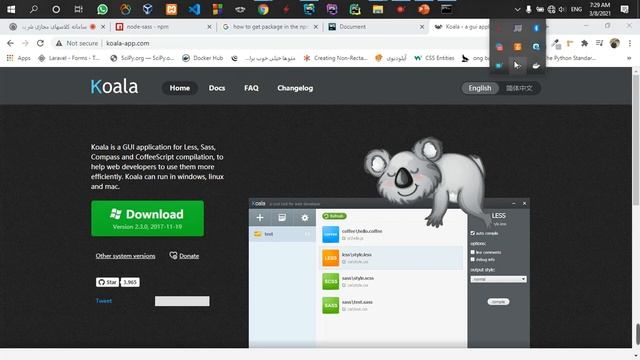Switch to the Document tab

(376, 27)
